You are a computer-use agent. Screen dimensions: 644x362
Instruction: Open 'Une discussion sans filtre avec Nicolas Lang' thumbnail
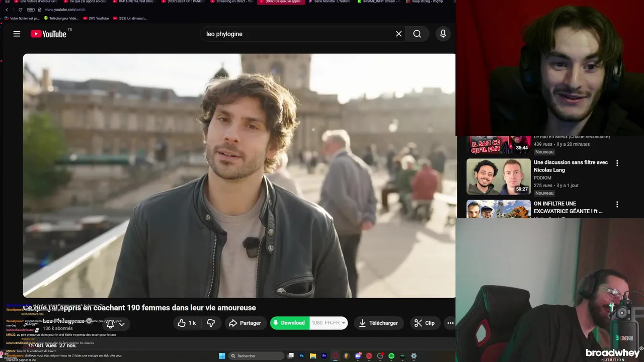point(498,176)
